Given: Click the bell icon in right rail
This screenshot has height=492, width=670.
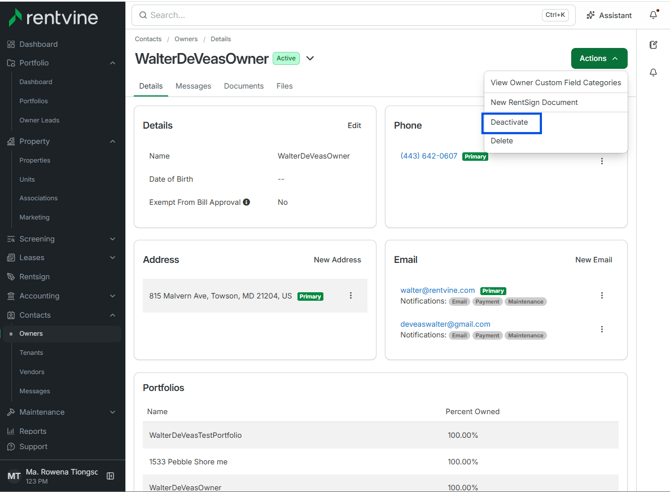Looking at the screenshot, I should [653, 73].
